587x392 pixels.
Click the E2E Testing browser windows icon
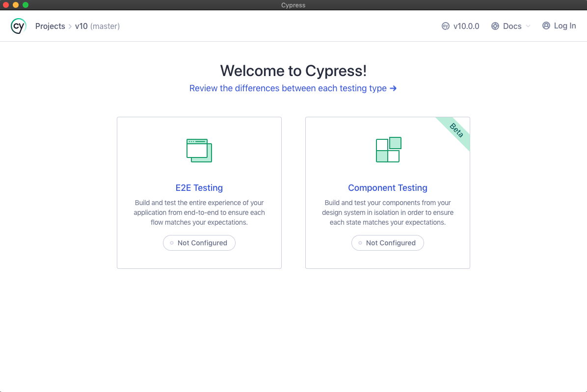coord(199,150)
